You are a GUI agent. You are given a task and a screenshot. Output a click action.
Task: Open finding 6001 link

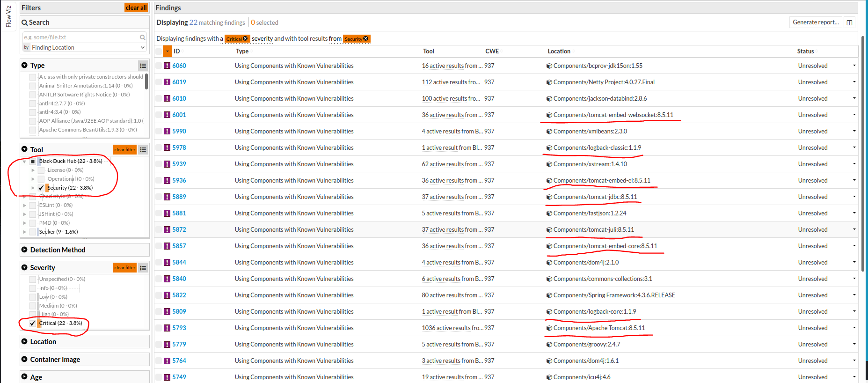[179, 115]
